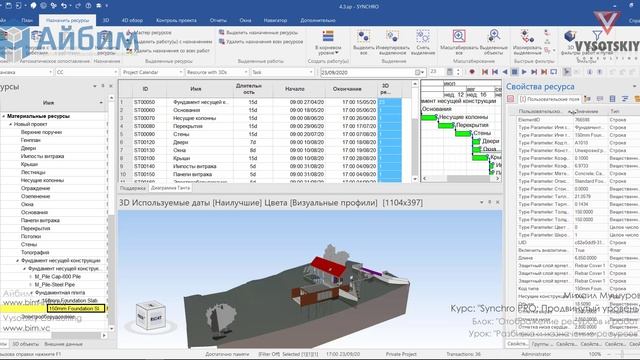
Task: Click the Выделить все selection icon
Action: tap(363, 37)
